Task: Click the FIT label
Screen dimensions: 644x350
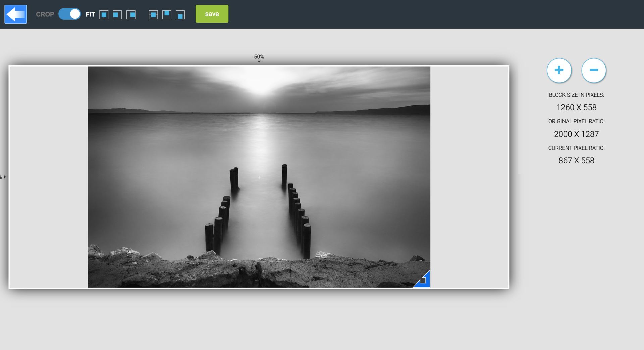Action: click(x=90, y=14)
